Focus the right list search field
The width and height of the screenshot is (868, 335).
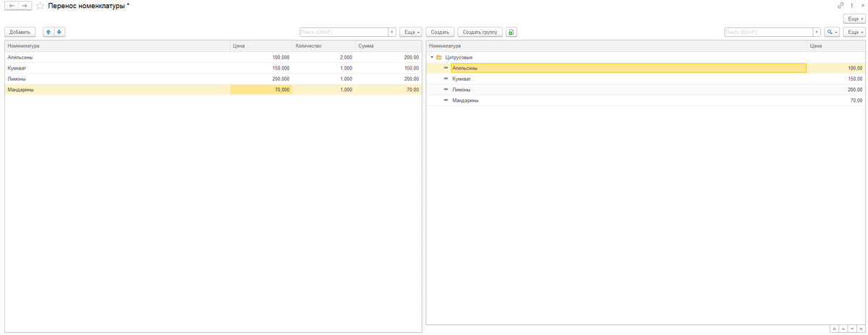[x=769, y=32]
